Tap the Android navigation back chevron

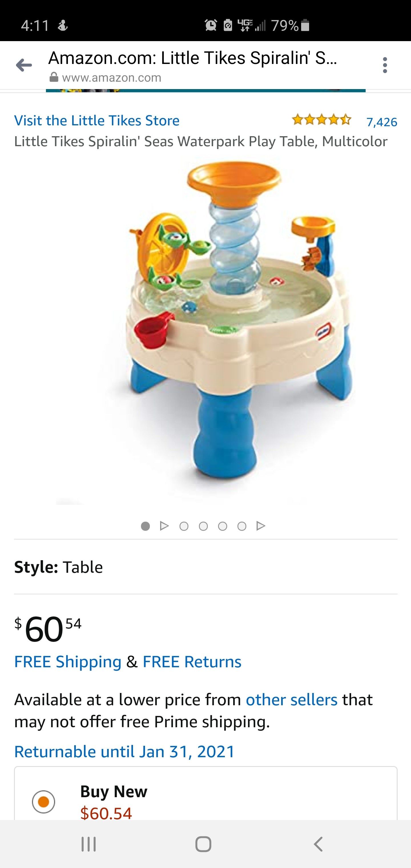(318, 844)
